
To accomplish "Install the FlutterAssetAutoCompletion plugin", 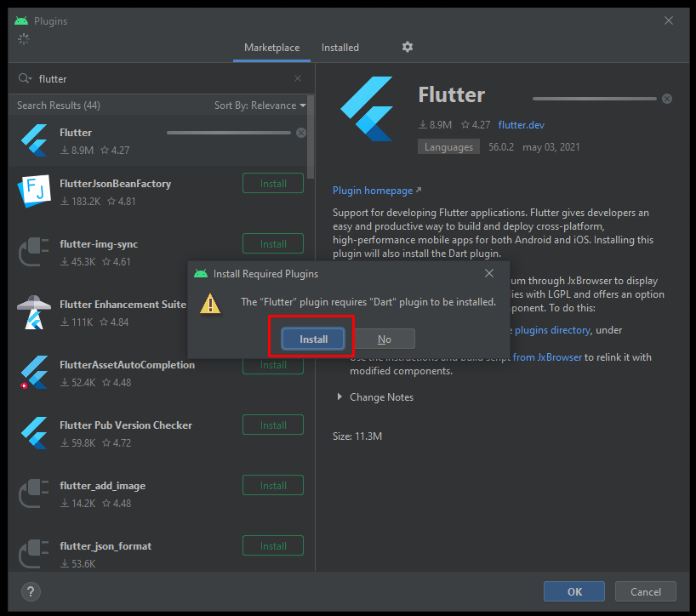I will click(x=273, y=366).
